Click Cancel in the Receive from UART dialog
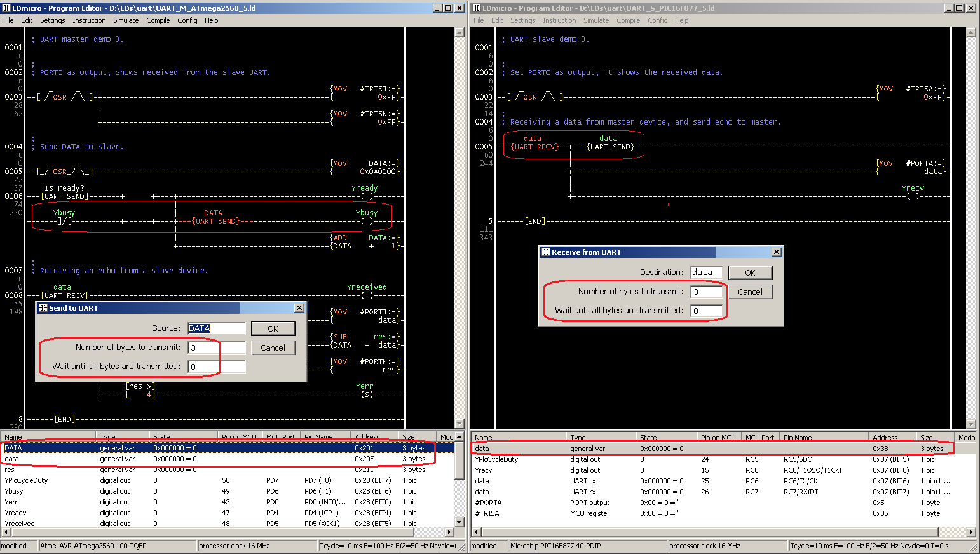Image resolution: width=980 pixels, height=554 pixels. [x=750, y=292]
